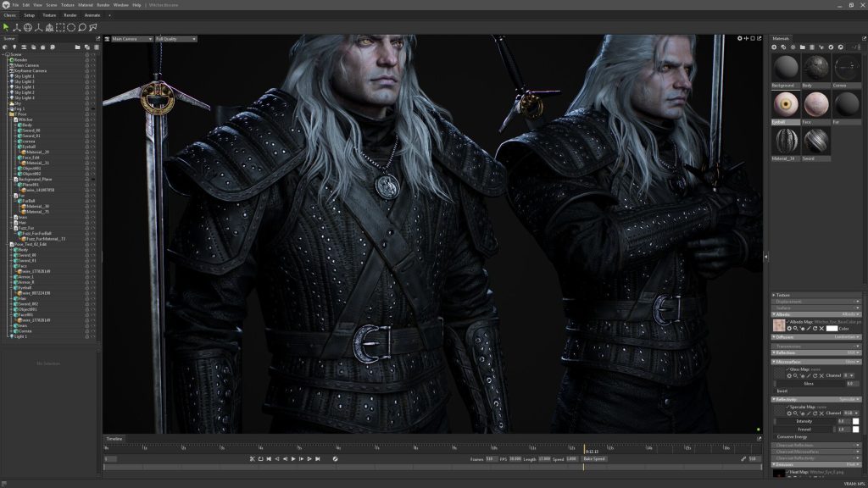This screenshot has width=868, height=488.
Task: Open the File menu
Action: (x=15, y=5)
